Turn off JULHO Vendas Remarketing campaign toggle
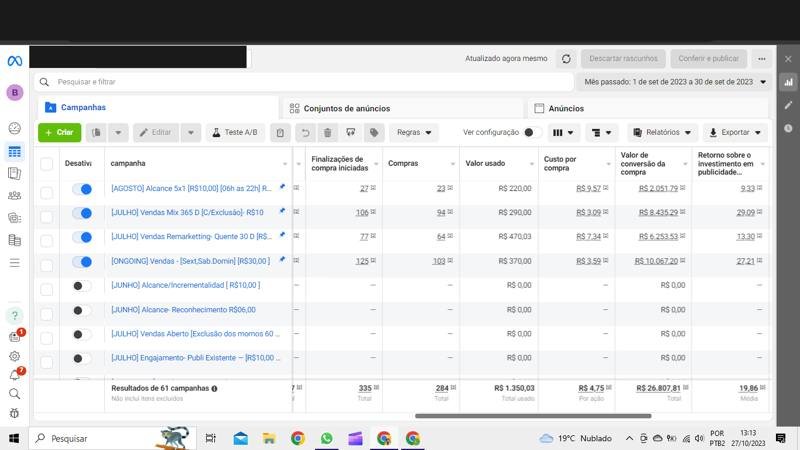 click(x=82, y=237)
